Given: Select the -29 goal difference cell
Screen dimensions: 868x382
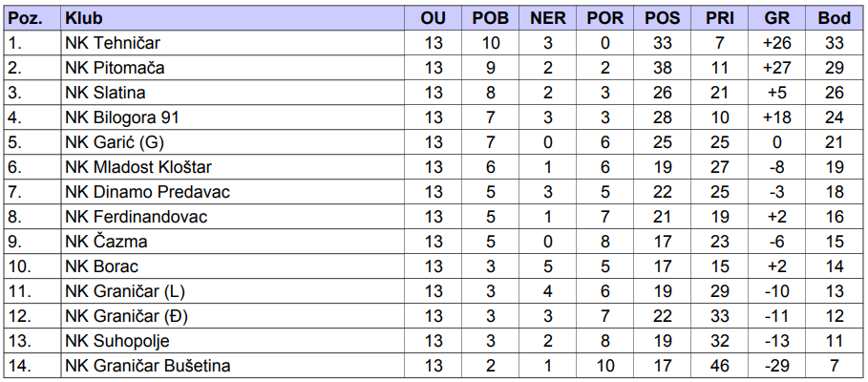Looking at the screenshot, I should [x=776, y=366].
